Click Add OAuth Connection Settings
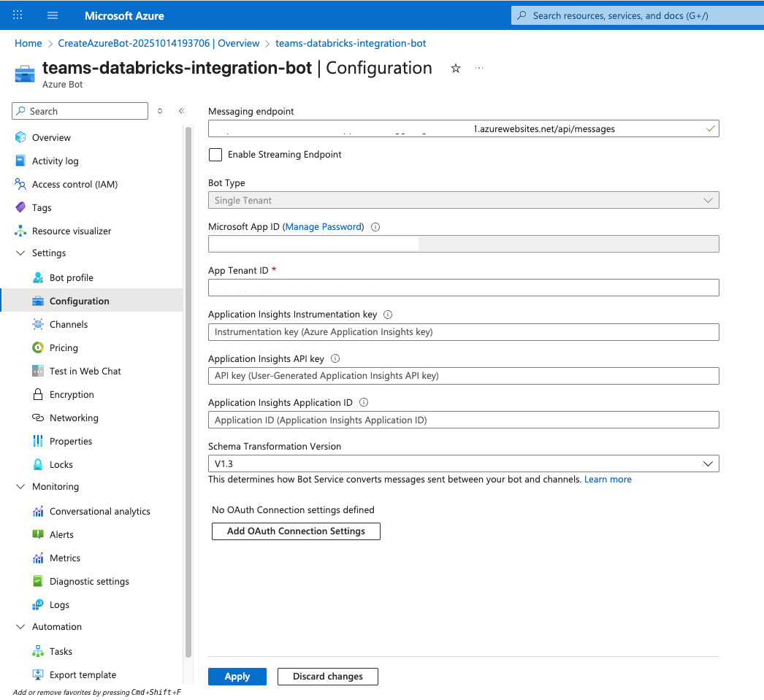Screen dimensions: 764x700 295,531
